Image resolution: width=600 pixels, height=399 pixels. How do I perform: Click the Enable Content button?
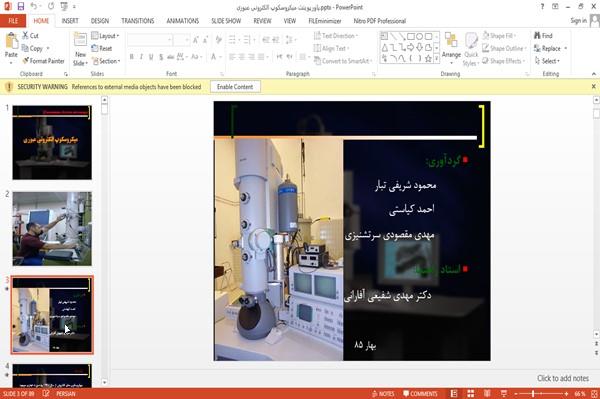pyautogui.click(x=235, y=87)
